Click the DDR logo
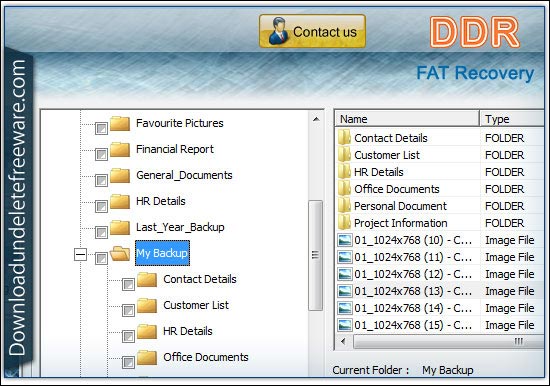 pos(475,32)
